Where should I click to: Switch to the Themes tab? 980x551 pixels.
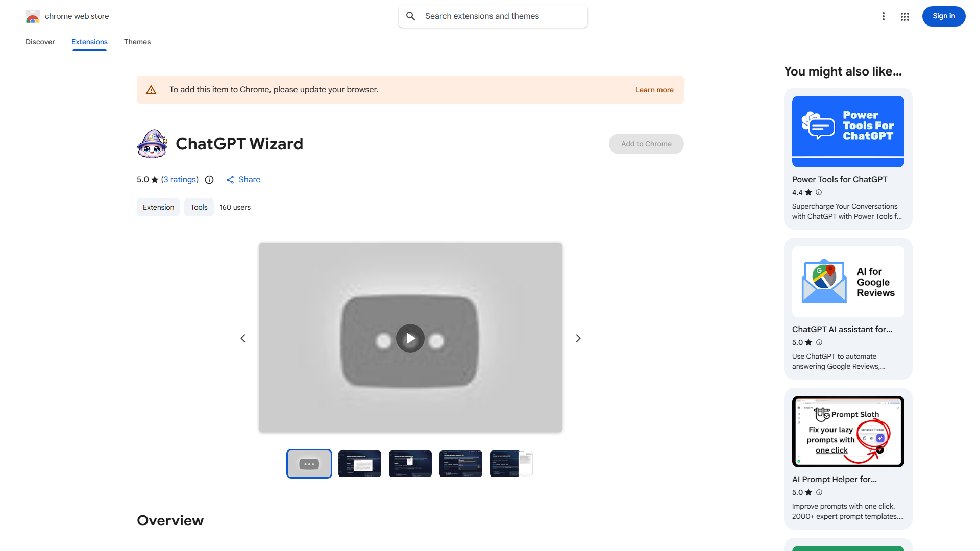tap(137, 42)
